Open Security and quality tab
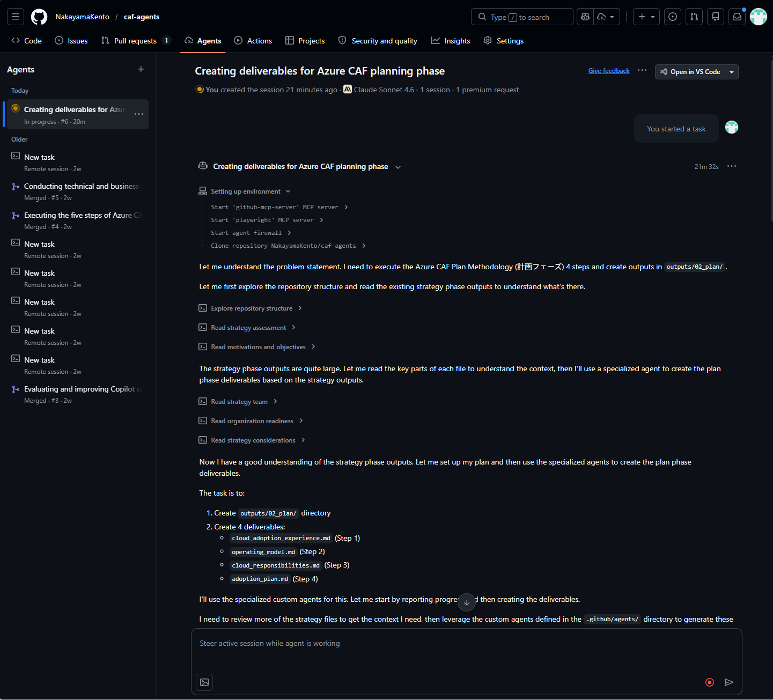This screenshot has width=773, height=700. pos(378,41)
